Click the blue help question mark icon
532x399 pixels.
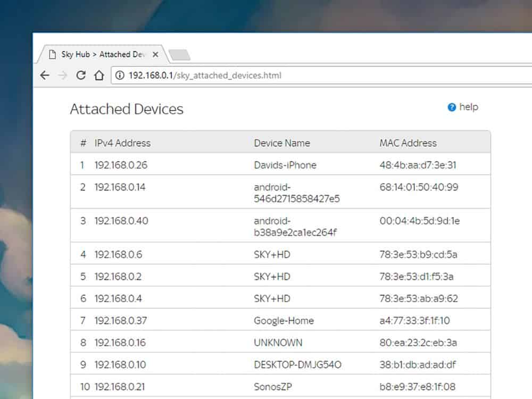[452, 107]
